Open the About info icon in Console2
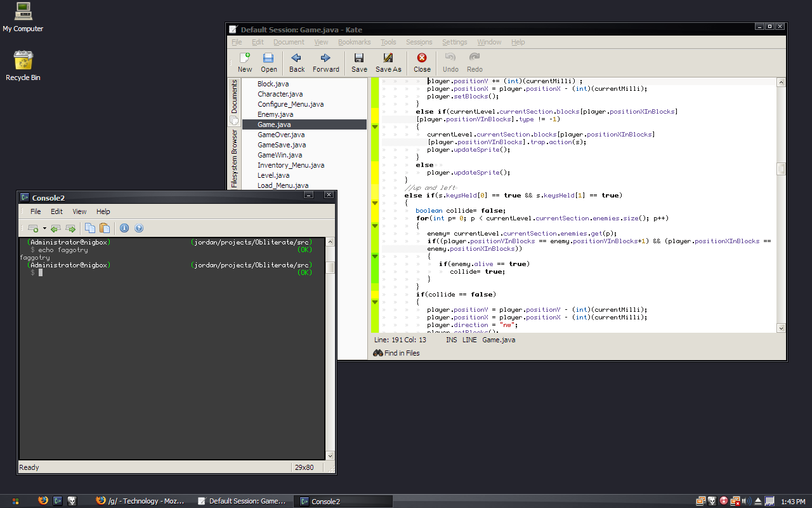Image resolution: width=812 pixels, height=508 pixels. coord(124,229)
